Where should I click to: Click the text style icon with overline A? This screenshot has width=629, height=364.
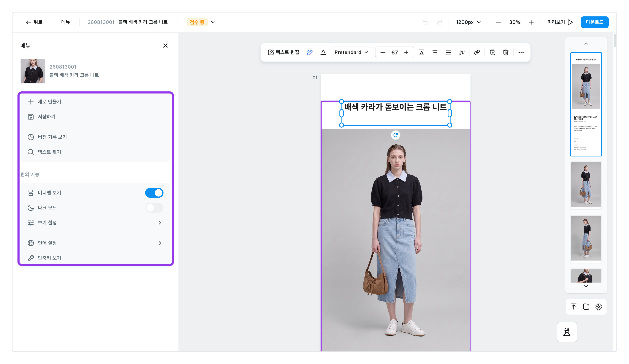point(422,52)
